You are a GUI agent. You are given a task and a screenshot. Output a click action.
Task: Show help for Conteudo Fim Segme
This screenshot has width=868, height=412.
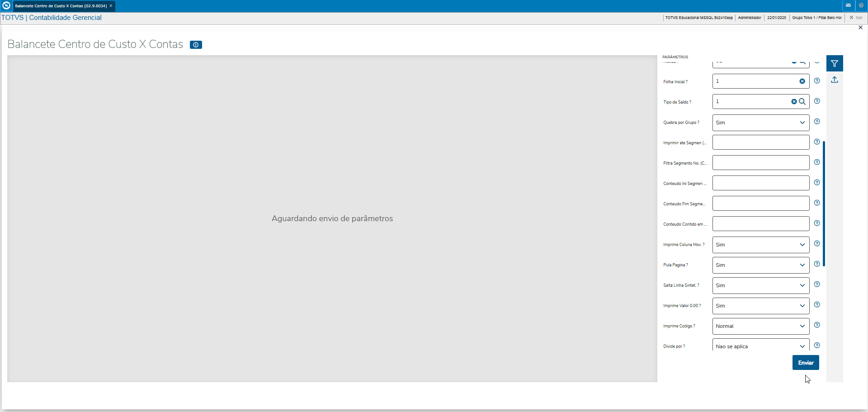(817, 203)
